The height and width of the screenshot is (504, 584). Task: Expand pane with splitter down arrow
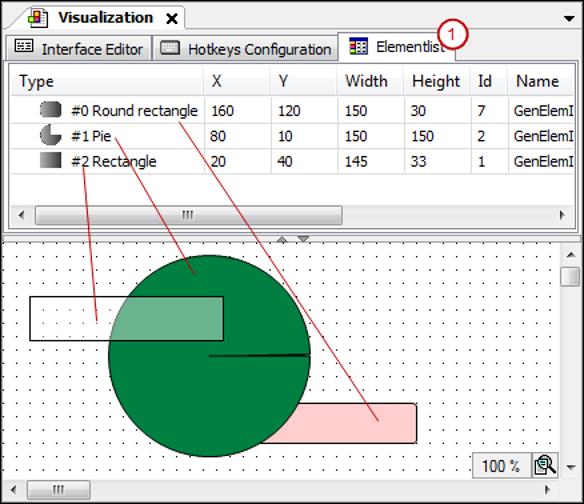click(304, 239)
